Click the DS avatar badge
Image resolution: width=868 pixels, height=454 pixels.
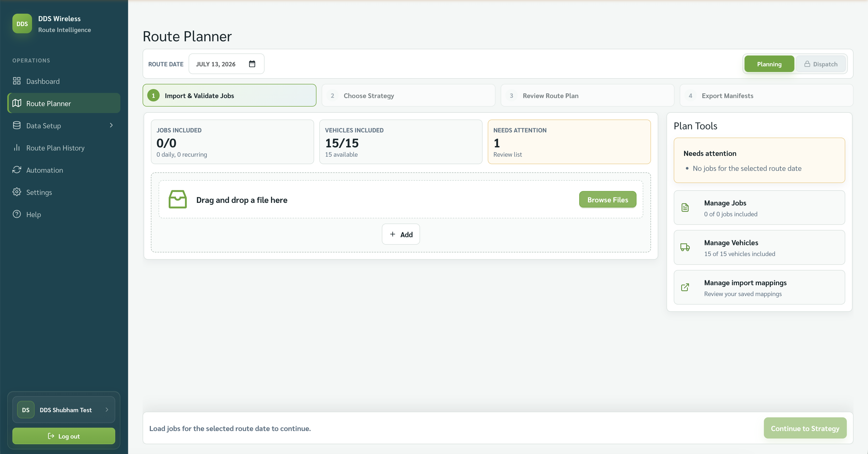click(x=26, y=410)
